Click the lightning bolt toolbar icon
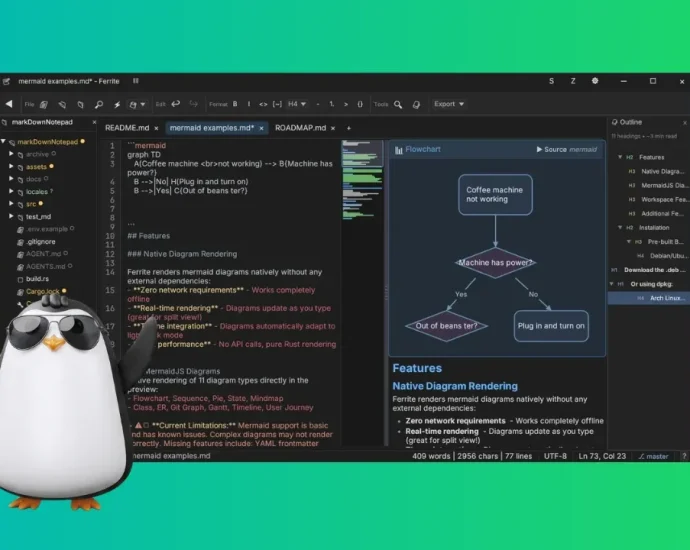Screen dimensions: 690x550 [117, 104]
